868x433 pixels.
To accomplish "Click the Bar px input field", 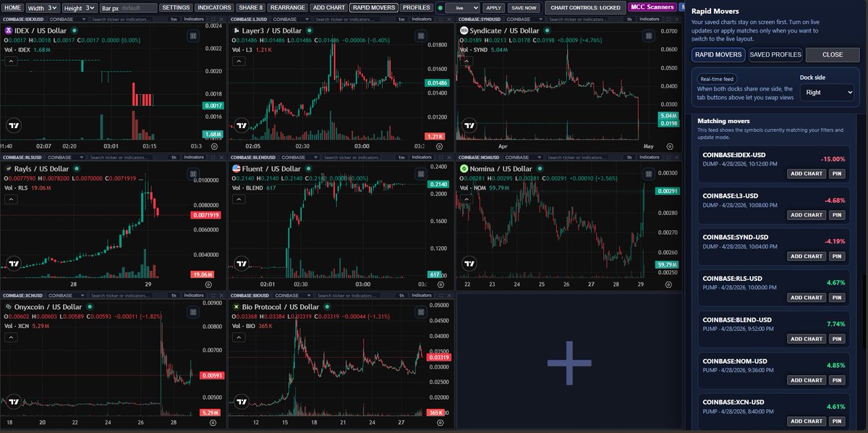I will click(x=128, y=7).
